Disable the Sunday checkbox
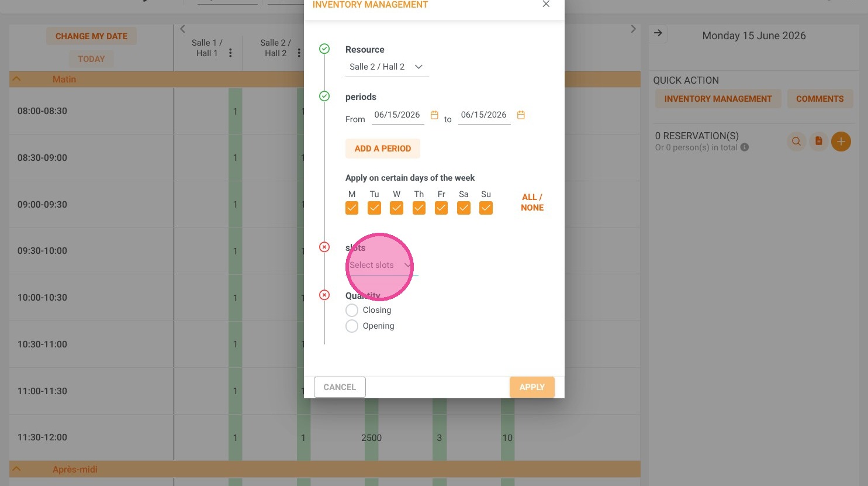This screenshot has width=868, height=486. tap(486, 208)
